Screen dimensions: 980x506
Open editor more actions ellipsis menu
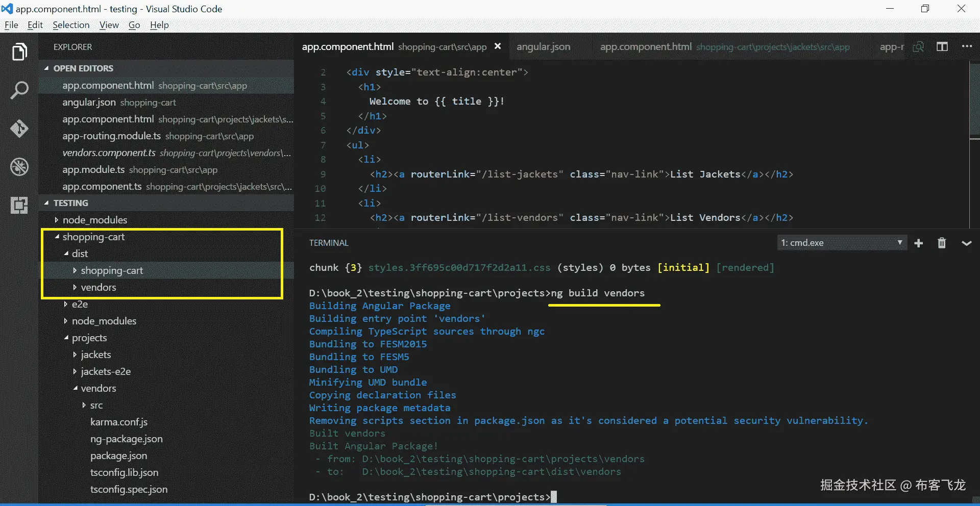point(967,46)
